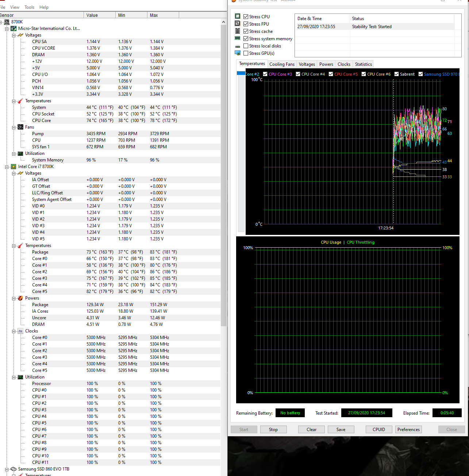Collapse Micro-Star Voltages section
Screen dimensions: 469x476
(x=14, y=35)
